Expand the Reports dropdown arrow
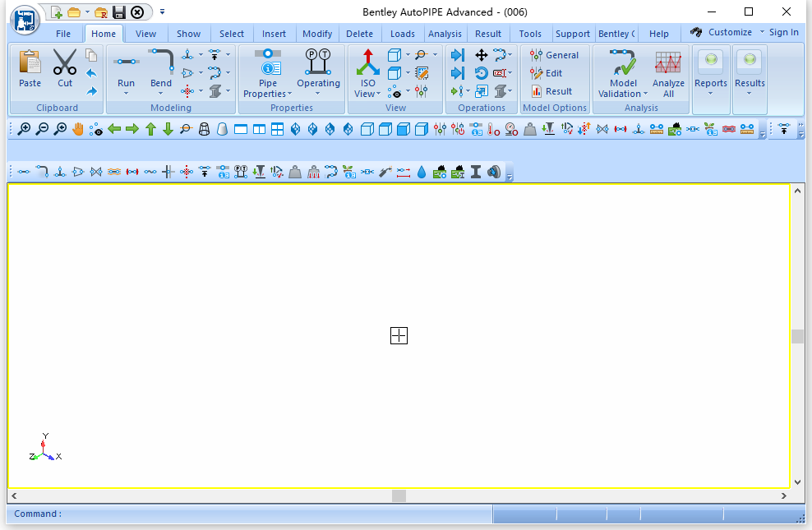The width and height of the screenshot is (812, 530). [710, 94]
